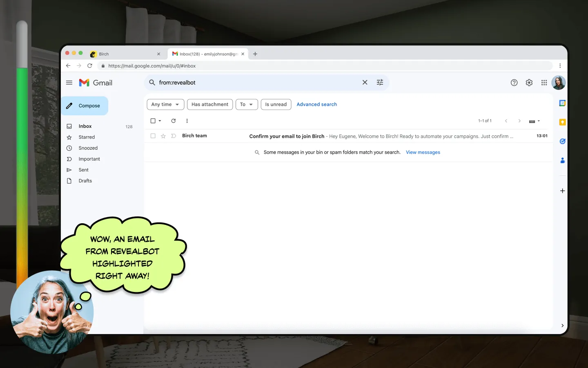Open the more options three-dot menu in toolbar
This screenshot has height=368, width=588.
tap(187, 121)
